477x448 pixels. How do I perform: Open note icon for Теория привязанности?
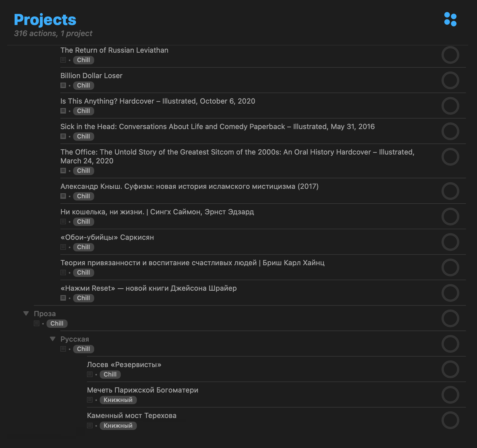point(63,272)
